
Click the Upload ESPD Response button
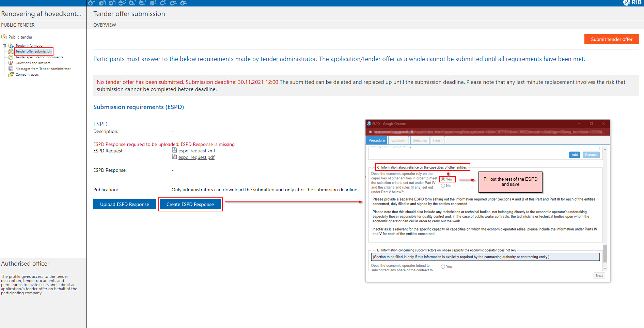[125, 204]
